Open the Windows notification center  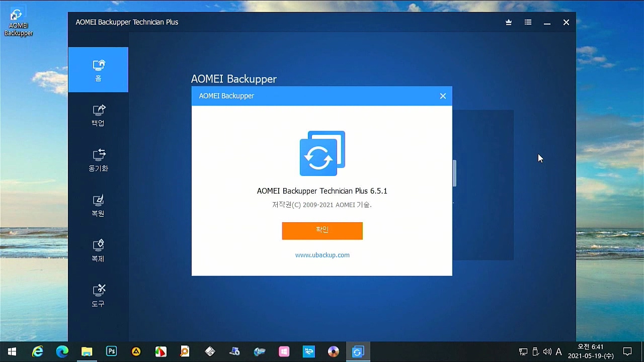click(x=627, y=351)
